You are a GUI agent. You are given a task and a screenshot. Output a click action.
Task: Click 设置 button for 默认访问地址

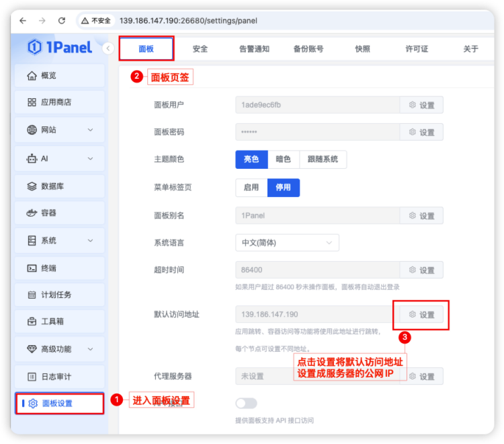pyautogui.click(x=421, y=315)
